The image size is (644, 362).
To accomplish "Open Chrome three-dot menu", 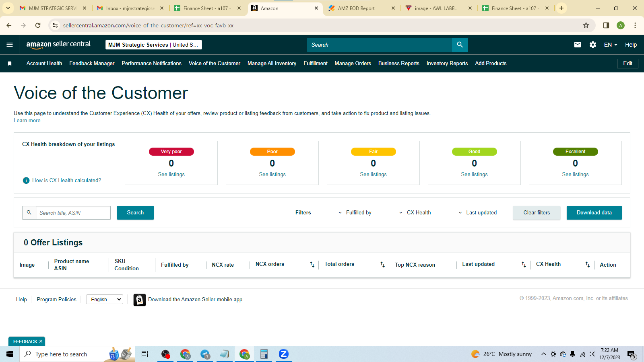I will click(635, 25).
